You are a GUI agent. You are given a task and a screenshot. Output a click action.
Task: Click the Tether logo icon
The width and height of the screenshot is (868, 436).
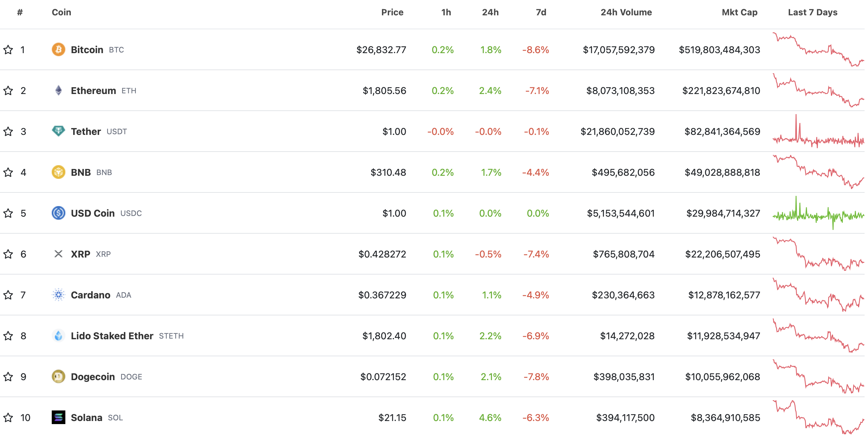click(x=58, y=131)
